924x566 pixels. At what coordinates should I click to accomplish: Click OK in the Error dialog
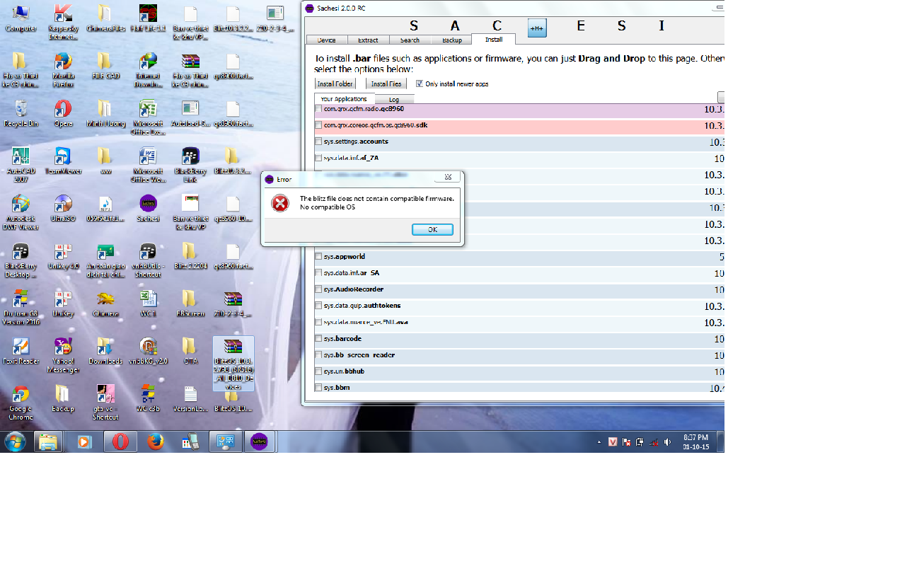[432, 229]
